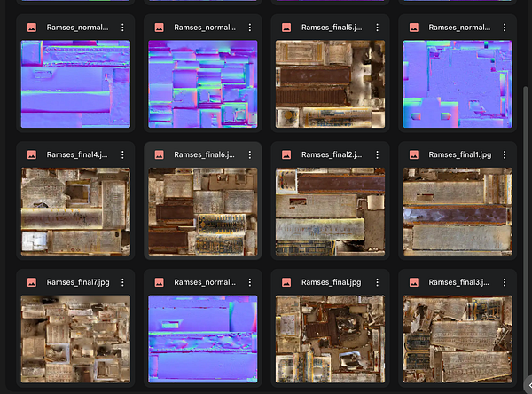
Task: Click image icon of Ramses_normal card above Ramses_final6
Action: [159, 28]
